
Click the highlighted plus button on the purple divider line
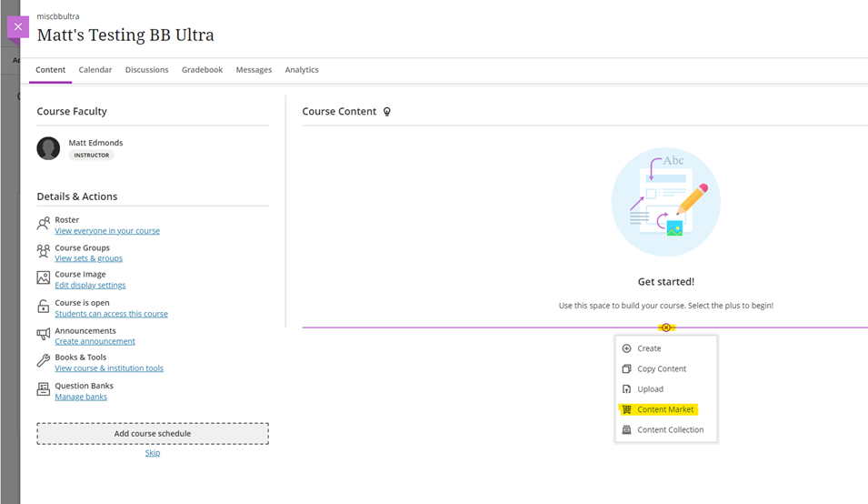point(666,328)
